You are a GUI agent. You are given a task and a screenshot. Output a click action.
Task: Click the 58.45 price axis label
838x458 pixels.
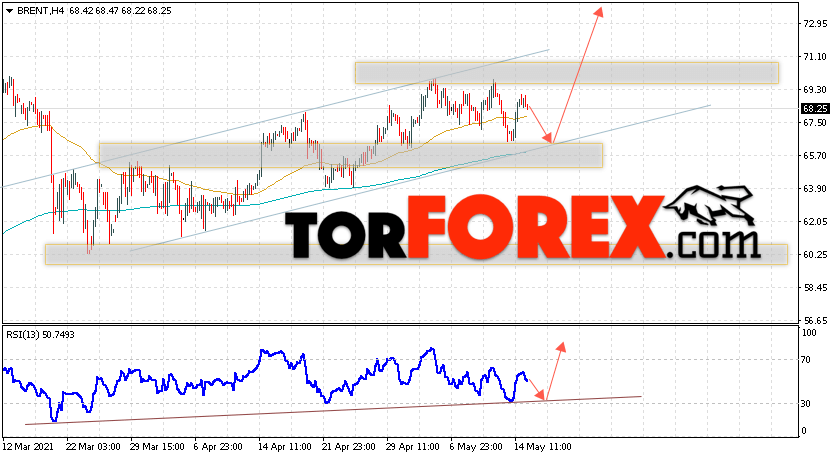tap(816, 288)
